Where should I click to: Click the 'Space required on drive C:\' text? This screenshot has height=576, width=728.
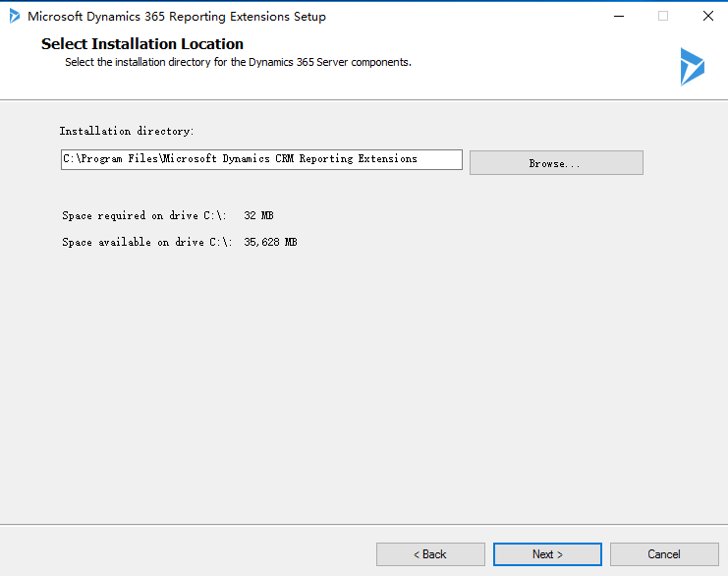143,215
